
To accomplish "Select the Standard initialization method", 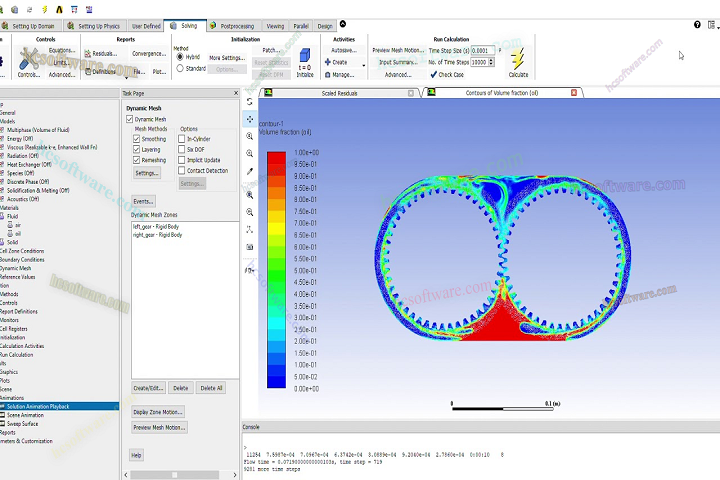I will pyautogui.click(x=180, y=68).
